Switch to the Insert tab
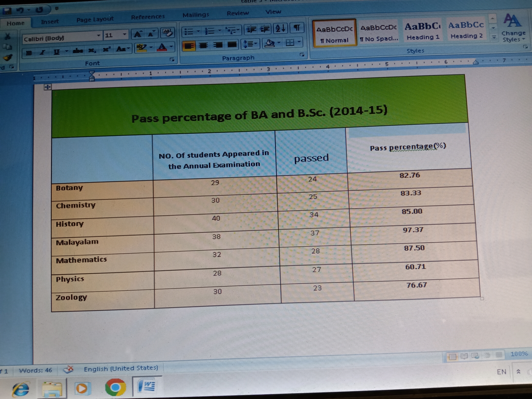532x399 pixels. click(49, 22)
